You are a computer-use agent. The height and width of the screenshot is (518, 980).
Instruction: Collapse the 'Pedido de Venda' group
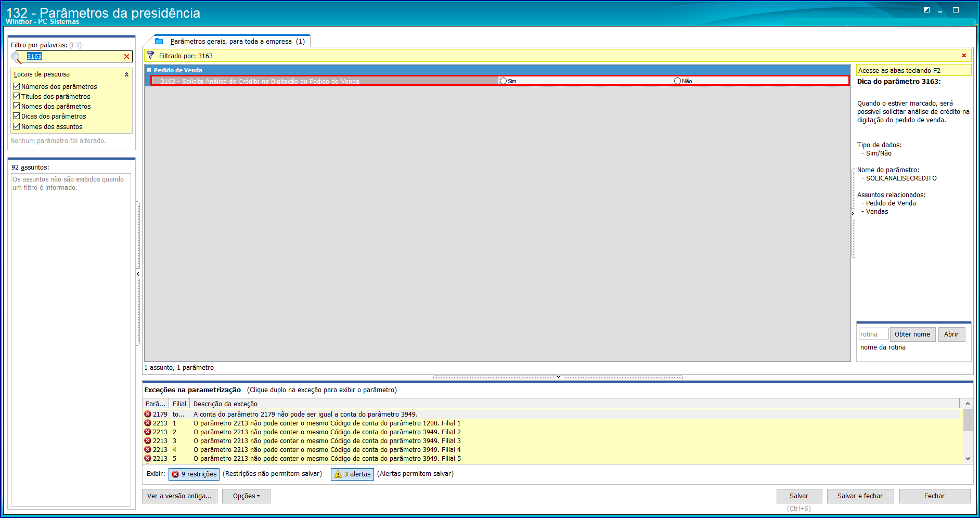click(149, 70)
